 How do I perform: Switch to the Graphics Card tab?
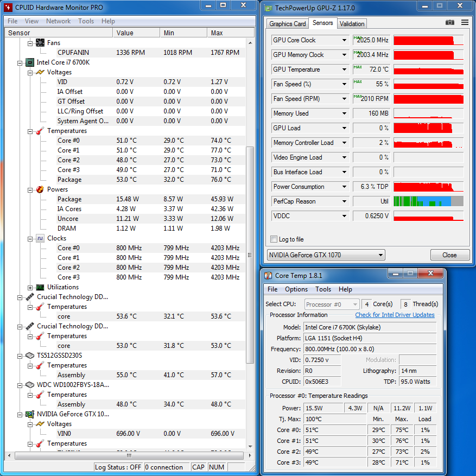coord(288,24)
